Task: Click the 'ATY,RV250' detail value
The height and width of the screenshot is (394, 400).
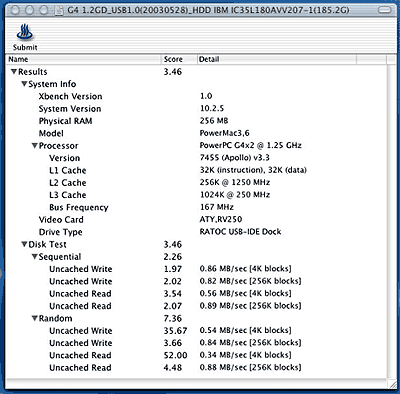Action: pos(221,219)
